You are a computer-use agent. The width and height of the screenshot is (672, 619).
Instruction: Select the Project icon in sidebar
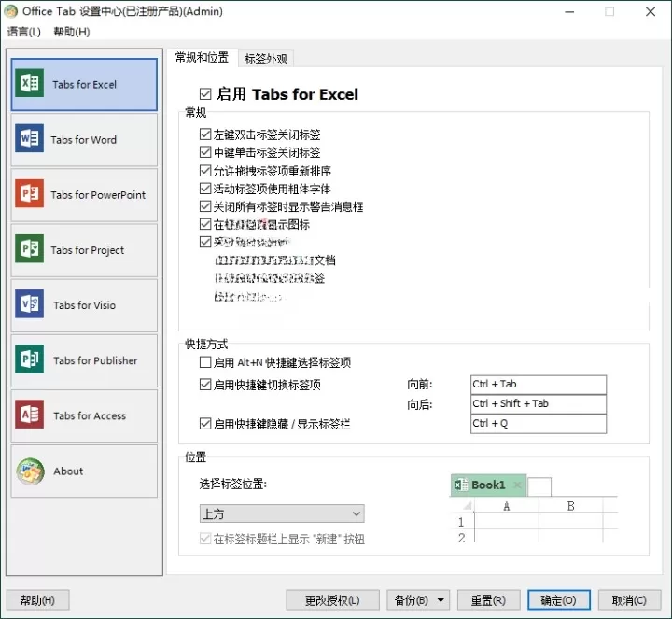[x=29, y=248]
